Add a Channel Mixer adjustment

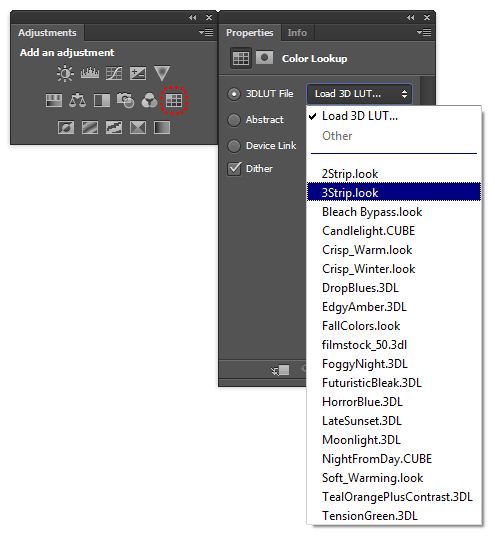point(150,101)
